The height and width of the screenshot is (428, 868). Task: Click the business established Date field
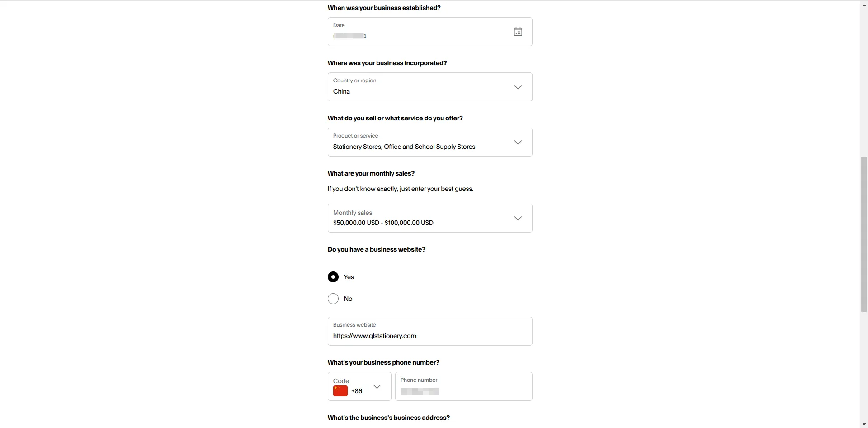(x=430, y=32)
